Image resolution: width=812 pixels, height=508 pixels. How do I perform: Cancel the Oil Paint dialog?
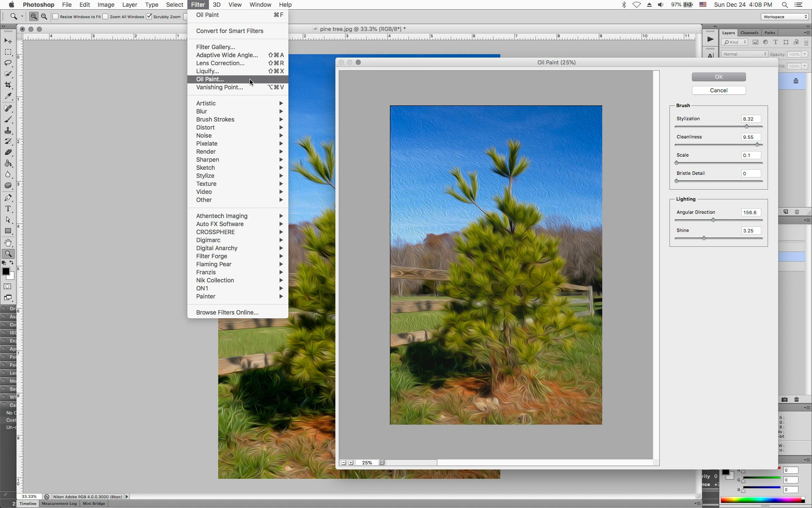point(719,90)
